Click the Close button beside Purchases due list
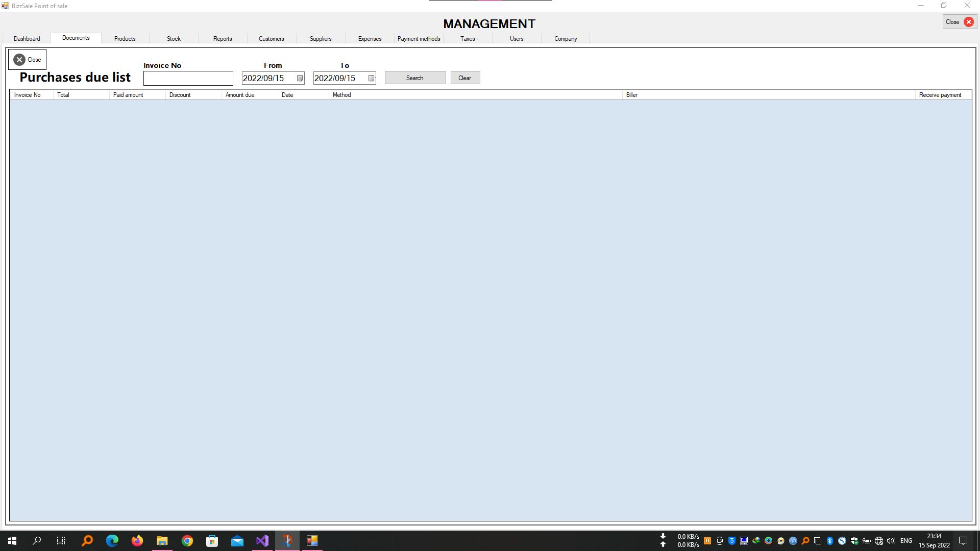Image resolution: width=980 pixels, height=551 pixels. [28, 60]
